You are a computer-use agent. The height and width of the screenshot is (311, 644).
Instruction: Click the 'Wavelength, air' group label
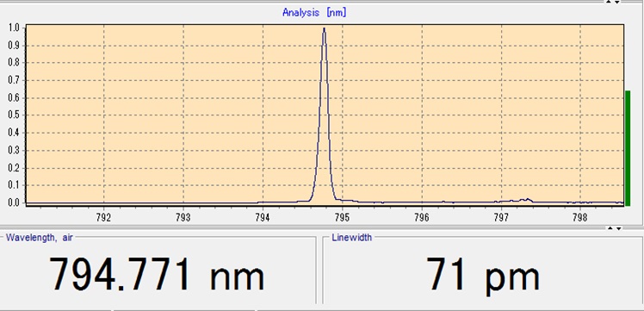pos(39,237)
